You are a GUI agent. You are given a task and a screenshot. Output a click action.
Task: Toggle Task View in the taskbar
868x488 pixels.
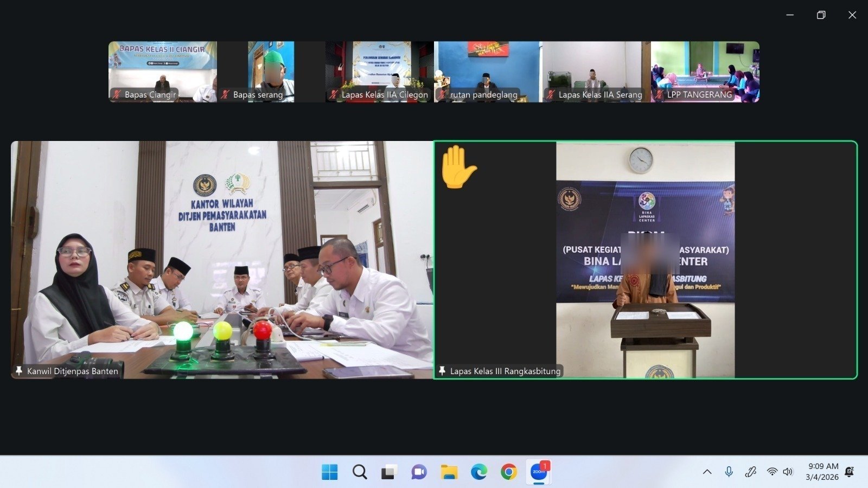click(388, 472)
